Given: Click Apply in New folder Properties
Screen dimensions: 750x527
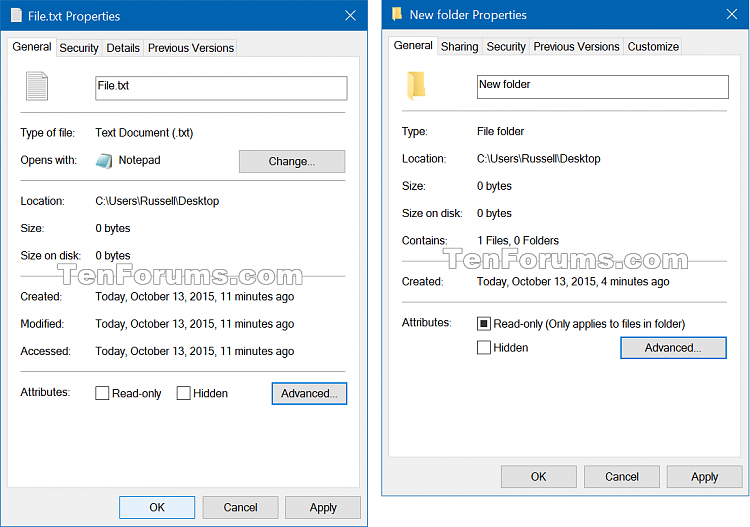Looking at the screenshot, I should [x=704, y=477].
